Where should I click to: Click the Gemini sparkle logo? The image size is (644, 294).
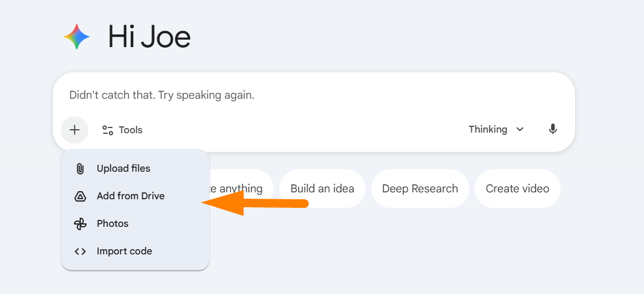pyautogui.click(x=77, y=37)
